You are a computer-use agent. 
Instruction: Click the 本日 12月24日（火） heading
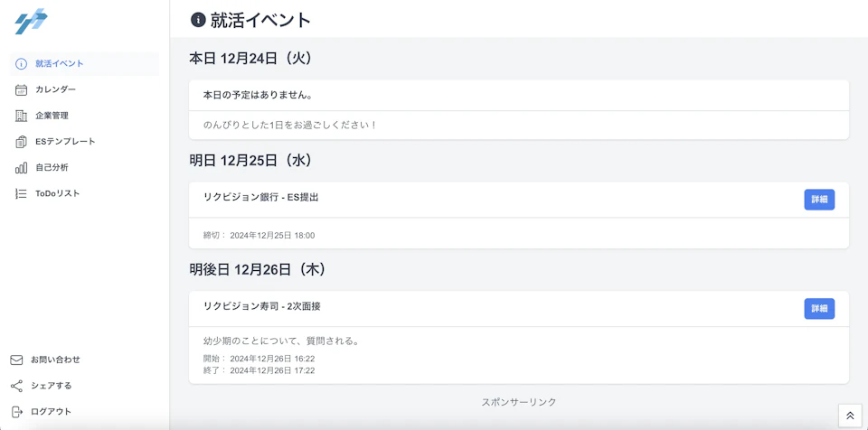tap(250, 59)
